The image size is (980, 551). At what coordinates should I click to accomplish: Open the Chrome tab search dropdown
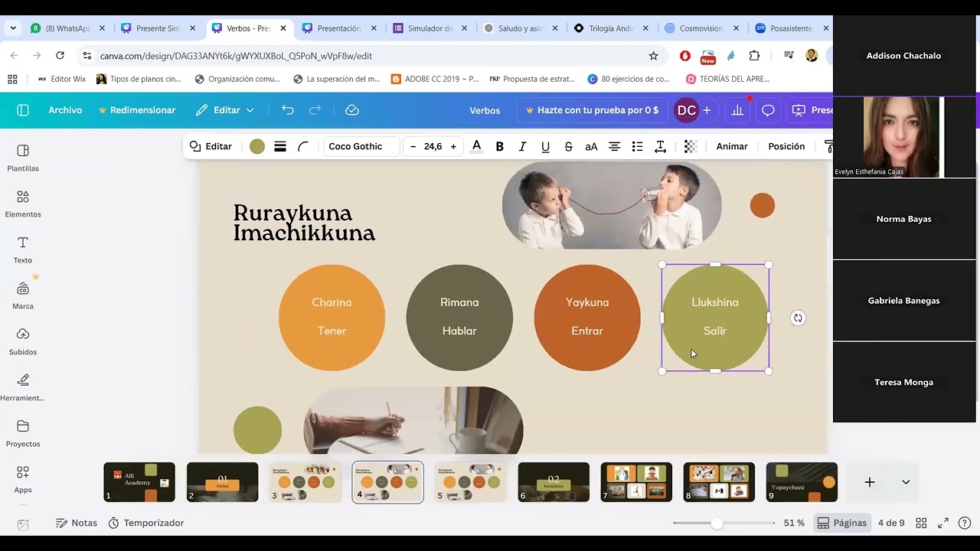pos(13,28)
